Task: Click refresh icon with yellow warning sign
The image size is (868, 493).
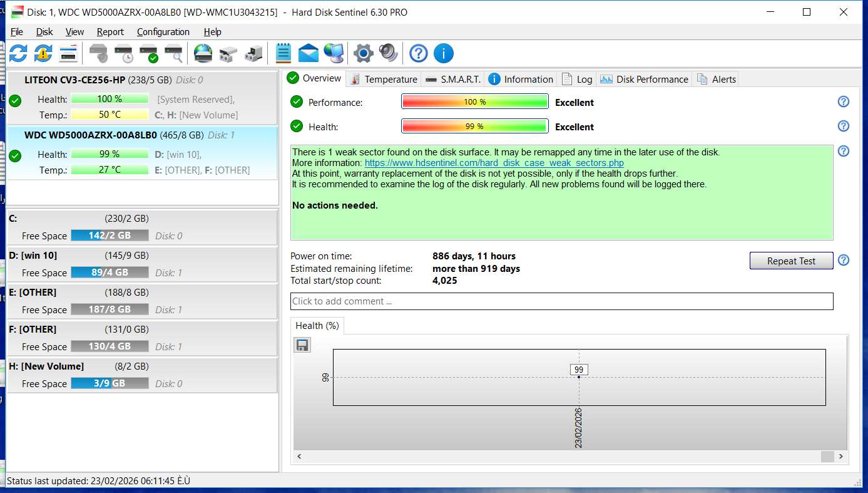Action: click(43, 53)
